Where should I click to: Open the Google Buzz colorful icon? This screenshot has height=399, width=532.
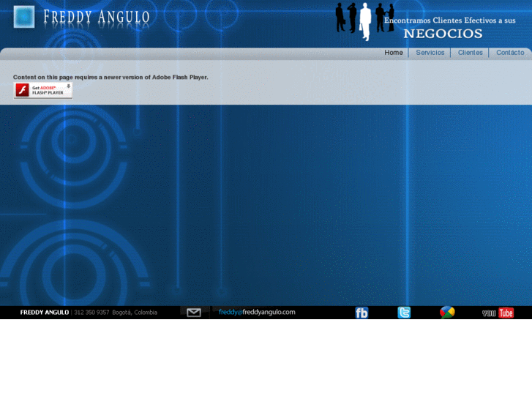point(447,313)
